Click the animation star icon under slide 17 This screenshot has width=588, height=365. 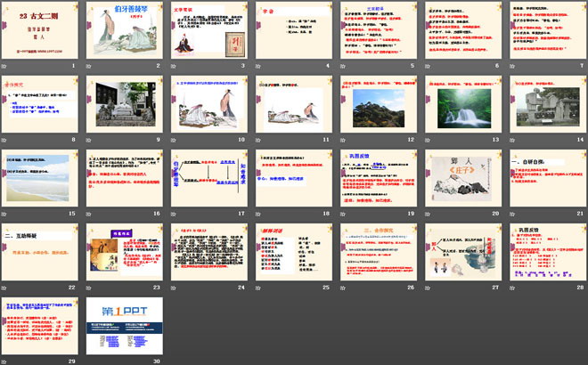point(174,215)
